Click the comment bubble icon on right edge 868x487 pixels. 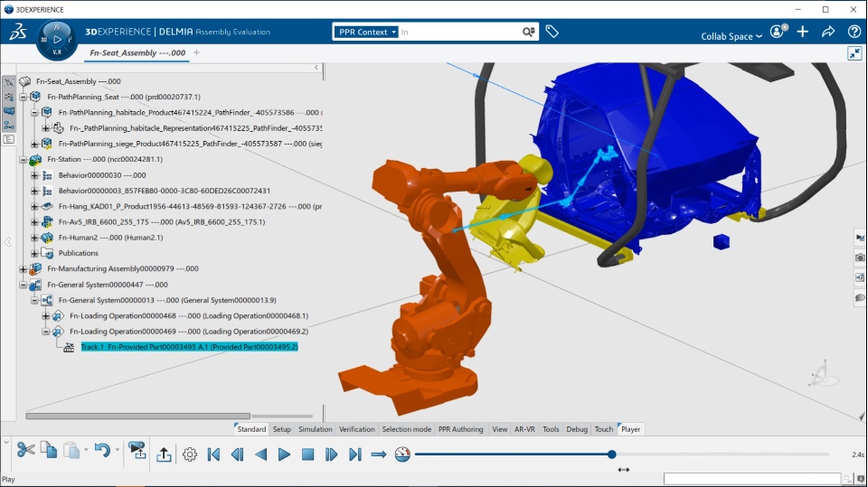[860, 298]
